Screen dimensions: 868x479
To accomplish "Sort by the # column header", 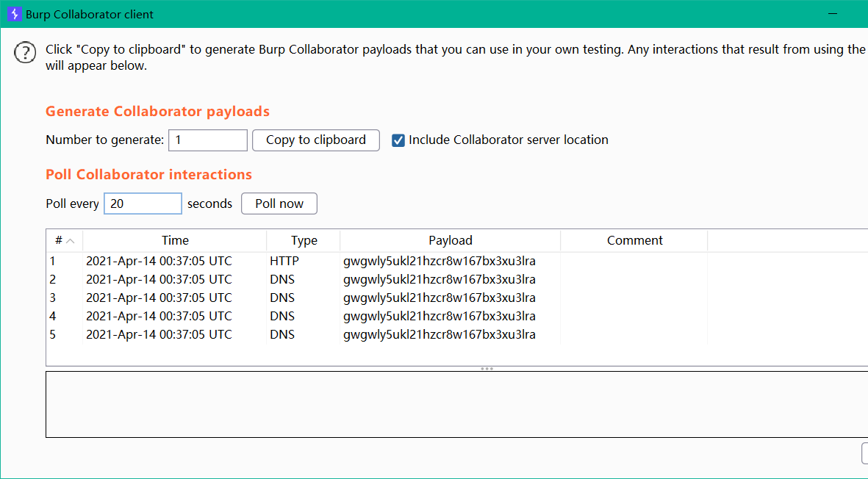I will [x=64, y=241].
